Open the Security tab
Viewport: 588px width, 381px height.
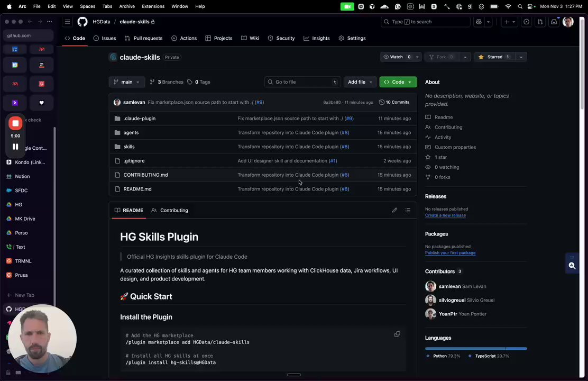(281, 38)
